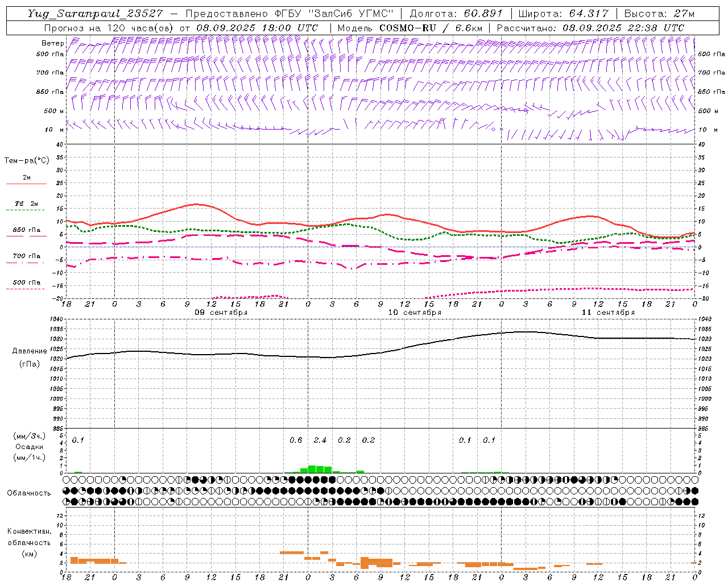728x582 pixels.
Task: Click the Облачность cloud cover label
Action: 29,493
